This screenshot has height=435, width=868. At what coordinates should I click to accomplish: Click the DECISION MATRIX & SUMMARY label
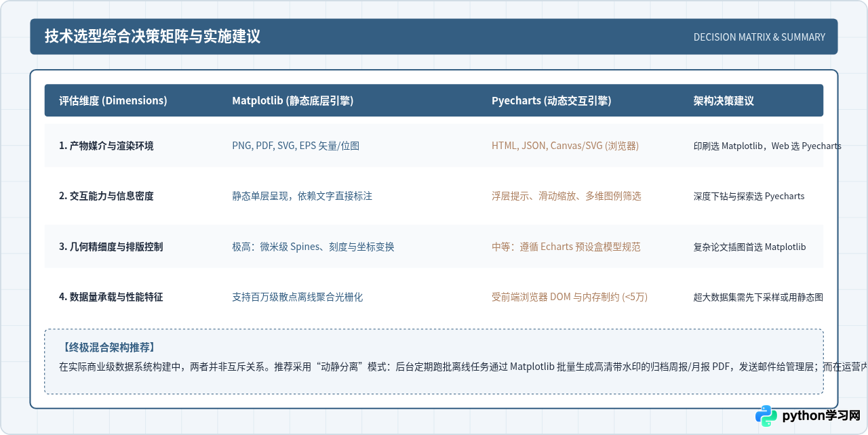(x=759, y=37)
